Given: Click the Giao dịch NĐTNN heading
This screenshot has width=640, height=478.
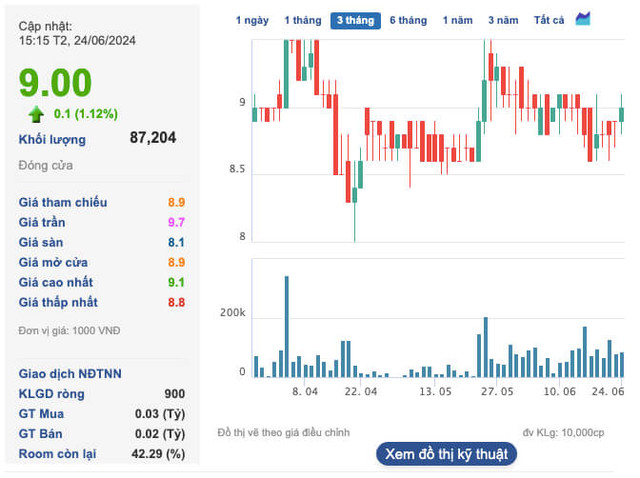Looking at the screenshot, I should [x=70, y=374].
